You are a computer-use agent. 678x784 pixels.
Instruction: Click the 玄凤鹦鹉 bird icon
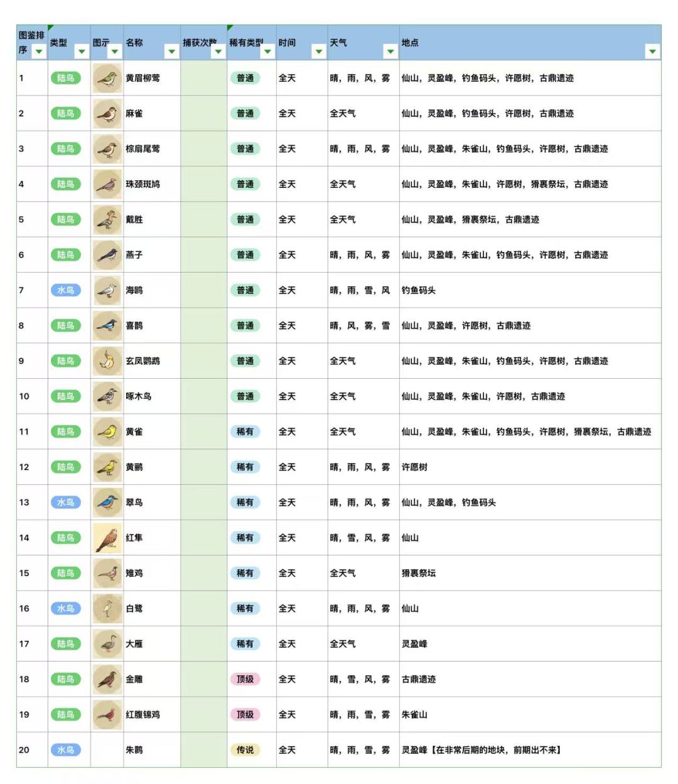coord(107,361)
